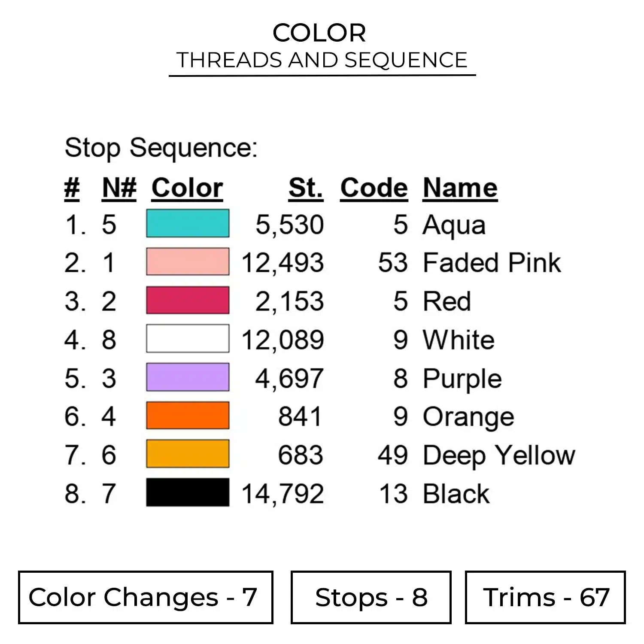Pick the White thread swatch

(x=188, y=339)
